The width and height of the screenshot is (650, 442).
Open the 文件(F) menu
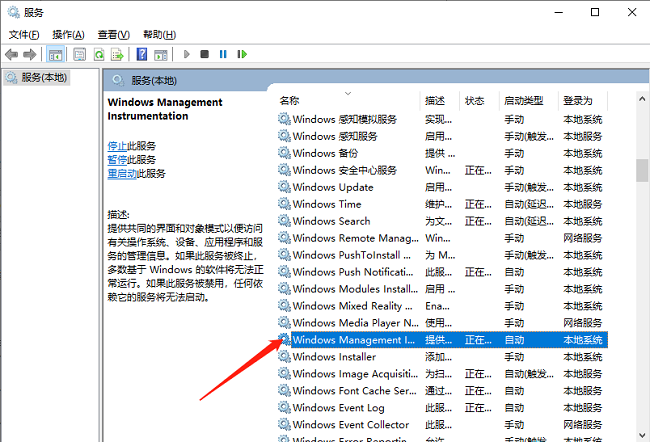pyautogui.click(x=24, y=34)
